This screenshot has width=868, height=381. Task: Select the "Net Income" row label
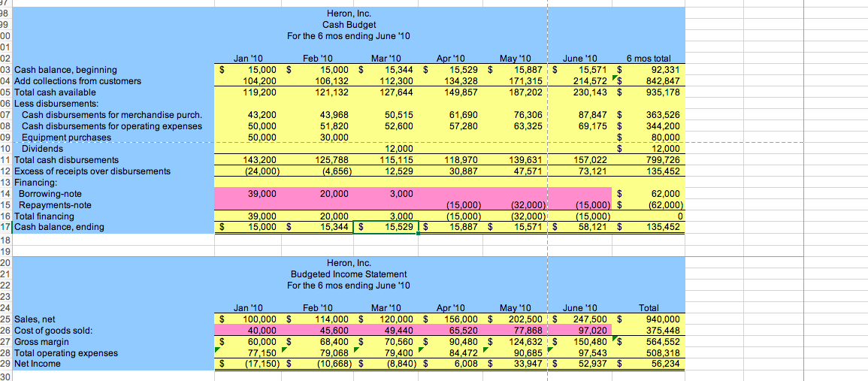click(x=38, y=364)
